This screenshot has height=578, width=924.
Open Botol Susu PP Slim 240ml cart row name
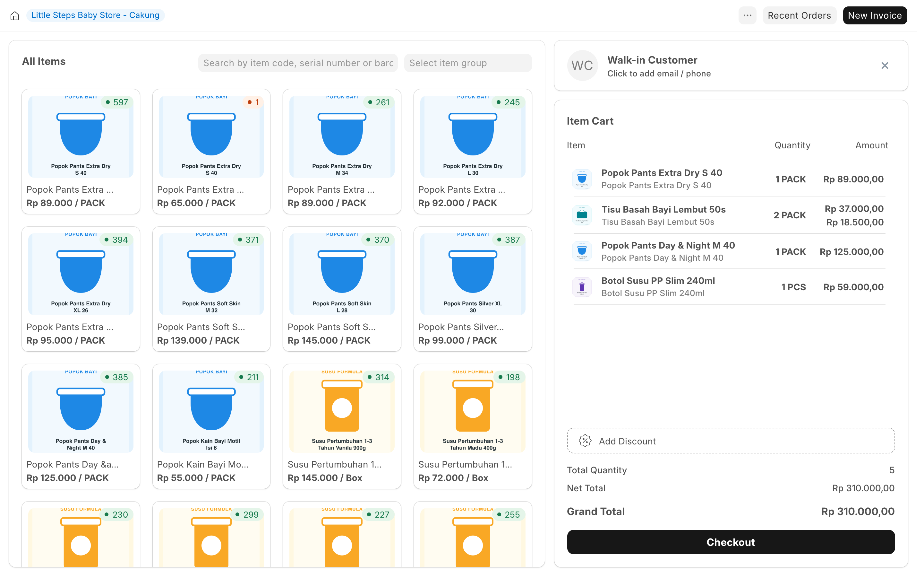coord(658,281)
